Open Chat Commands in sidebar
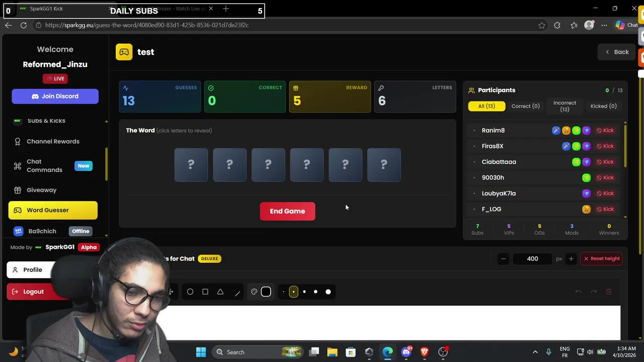Image resolution: width=644 pixels, height=362 pixels. (53, 166)
